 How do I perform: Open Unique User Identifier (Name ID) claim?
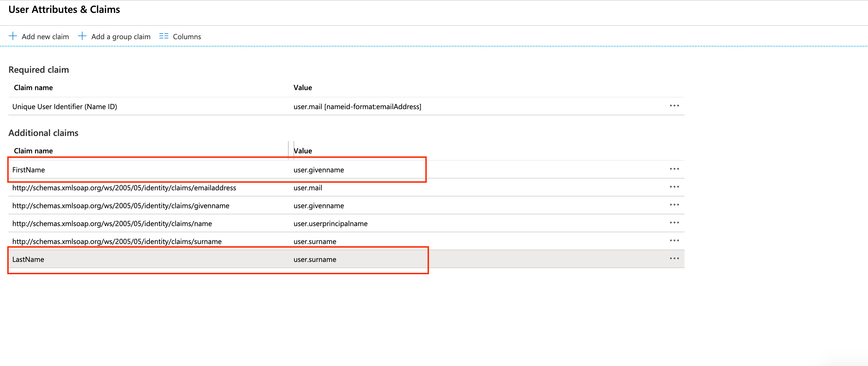pos(65,107)
